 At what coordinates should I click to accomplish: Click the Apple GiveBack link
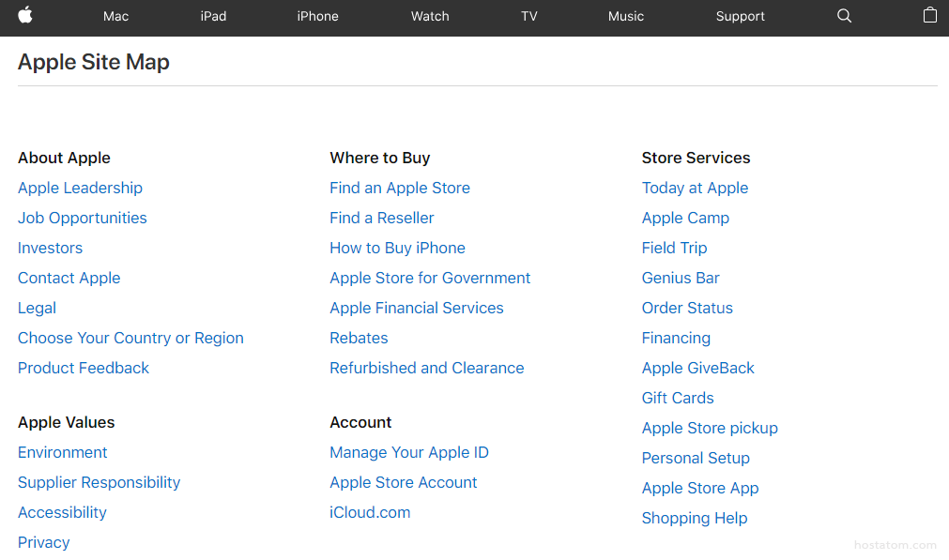pos(698,368)
